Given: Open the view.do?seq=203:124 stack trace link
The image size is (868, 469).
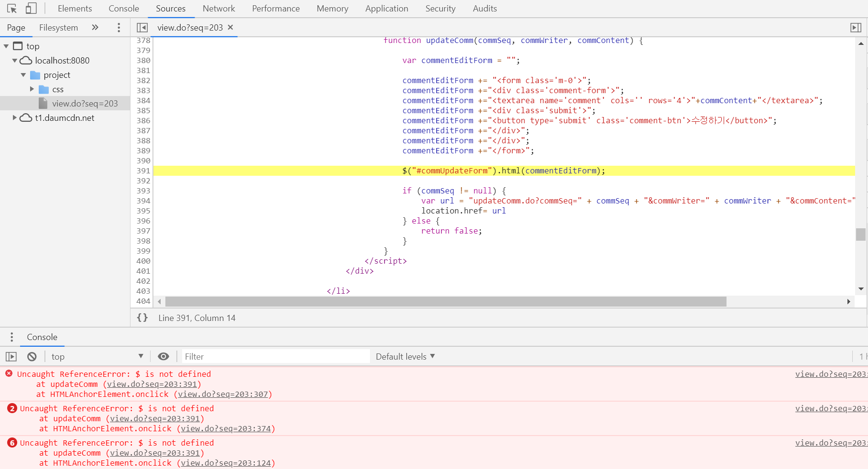Looking at the screenshot, I should [x=226, y=463].
